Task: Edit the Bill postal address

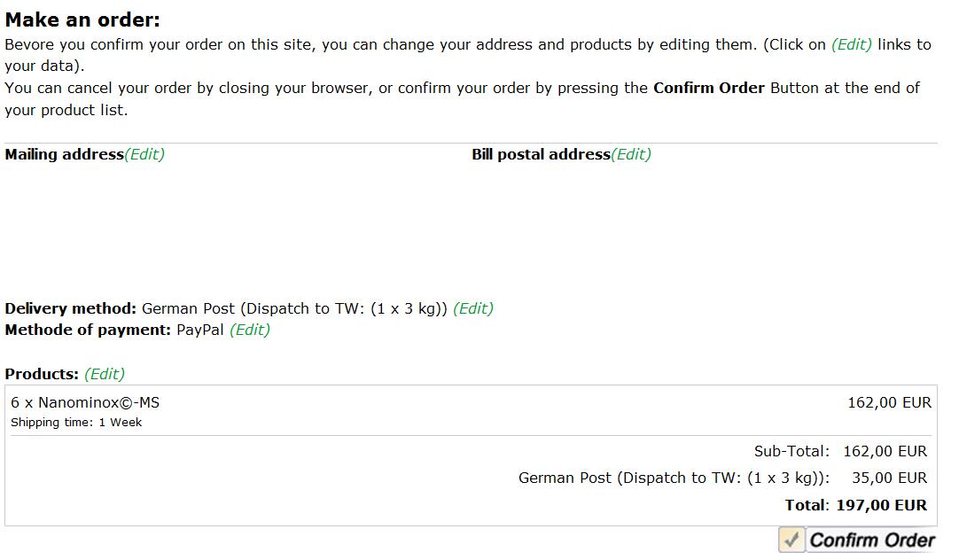Action: 631,154
